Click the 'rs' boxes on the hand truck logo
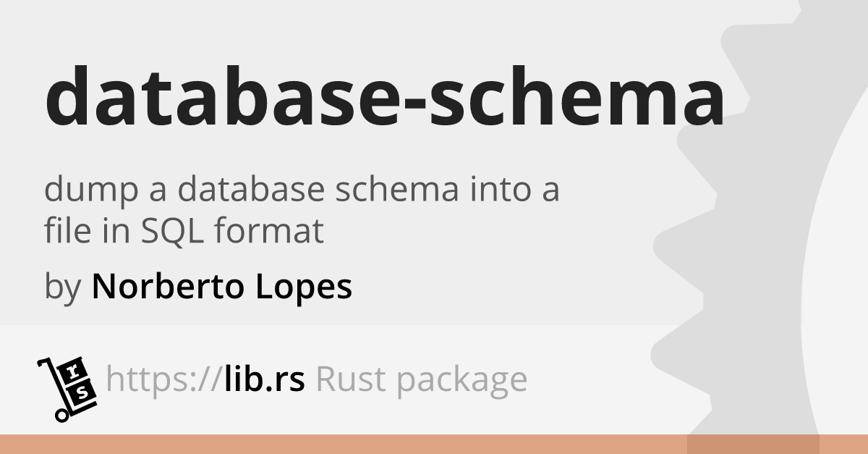Image resolution: width=868 pixels, height=454 pixels. pos(80,381)
